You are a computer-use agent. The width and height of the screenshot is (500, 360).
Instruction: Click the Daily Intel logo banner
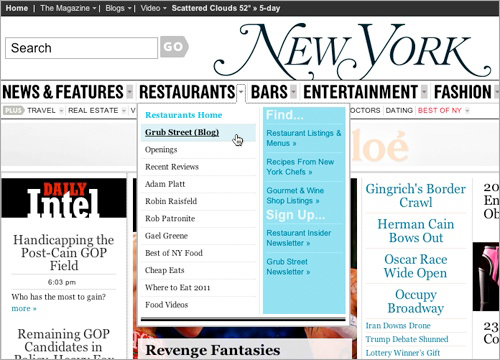[64, 198]
